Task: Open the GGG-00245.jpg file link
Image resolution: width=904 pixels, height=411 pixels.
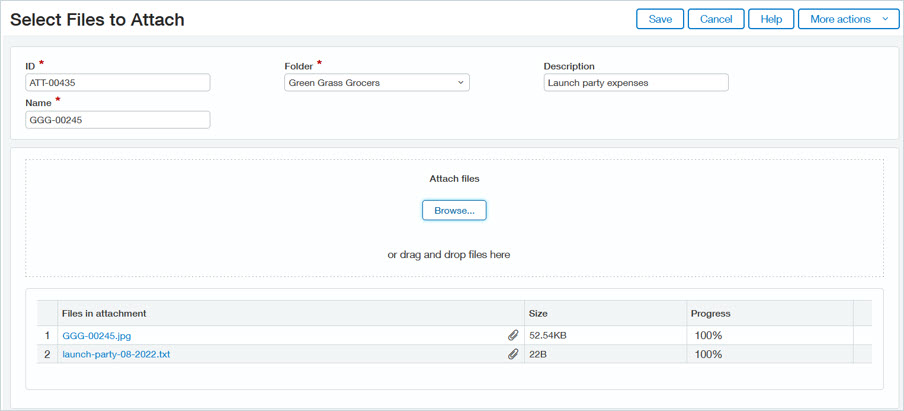Action: (x=97, y=336)
